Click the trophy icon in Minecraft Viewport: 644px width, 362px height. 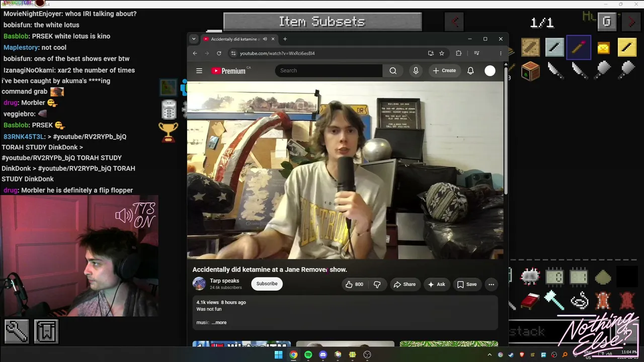pos(168,132)
